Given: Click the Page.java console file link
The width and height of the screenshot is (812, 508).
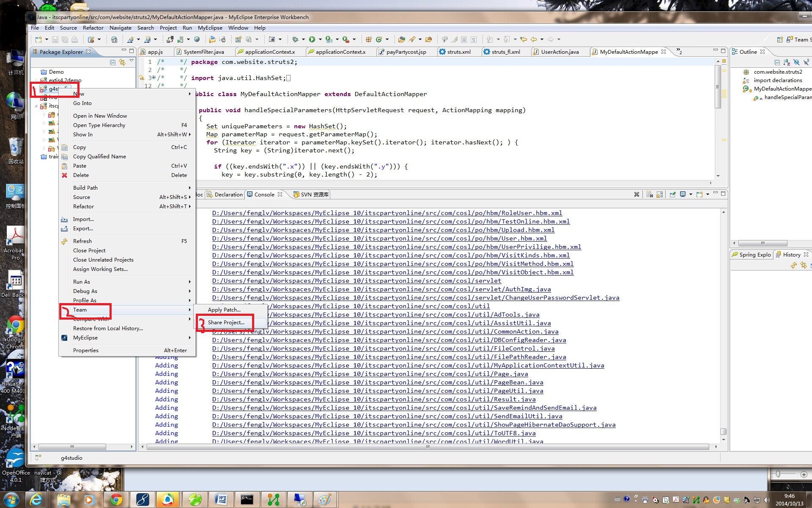Looking at the screenshot, I should [x=370, y=374].
